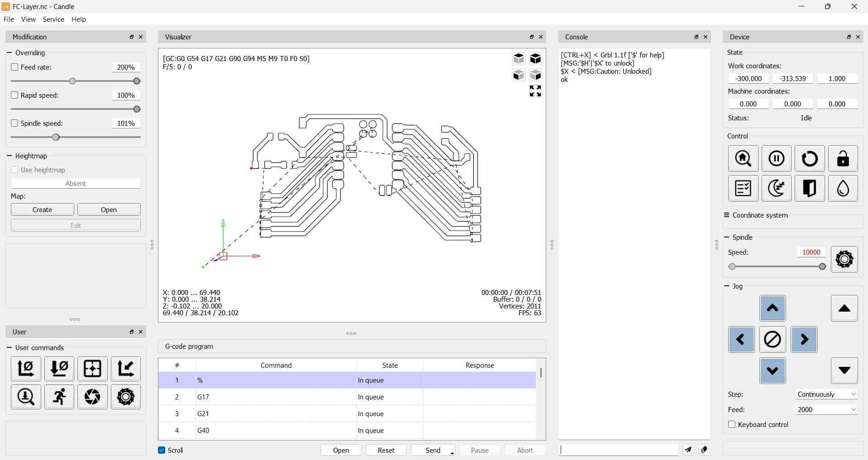Open the View menu
The width and height of the screenshot is (868, 460).
pyautogui.click(x=28, y=19)
